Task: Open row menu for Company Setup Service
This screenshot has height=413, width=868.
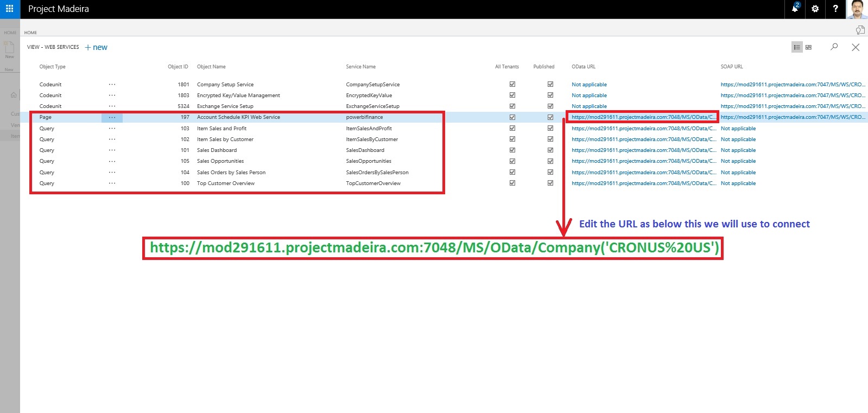Action: point(112,85)
